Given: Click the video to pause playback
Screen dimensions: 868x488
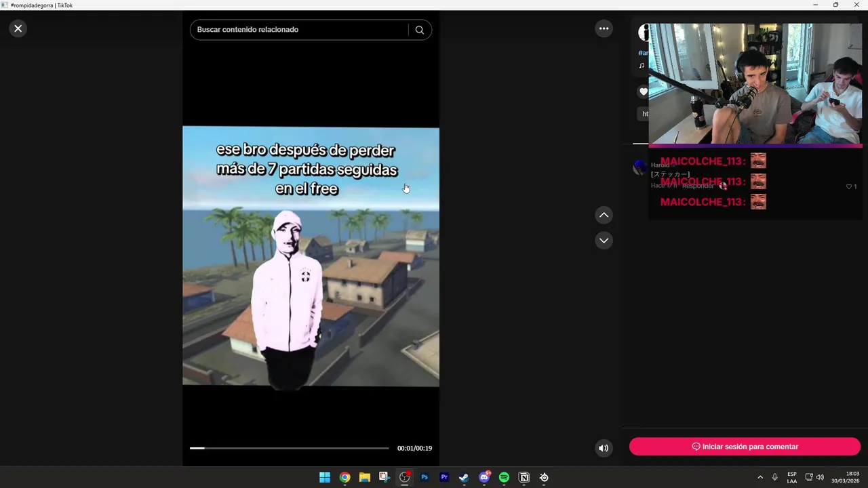Looking at the screenshot, I should point(311,256).
